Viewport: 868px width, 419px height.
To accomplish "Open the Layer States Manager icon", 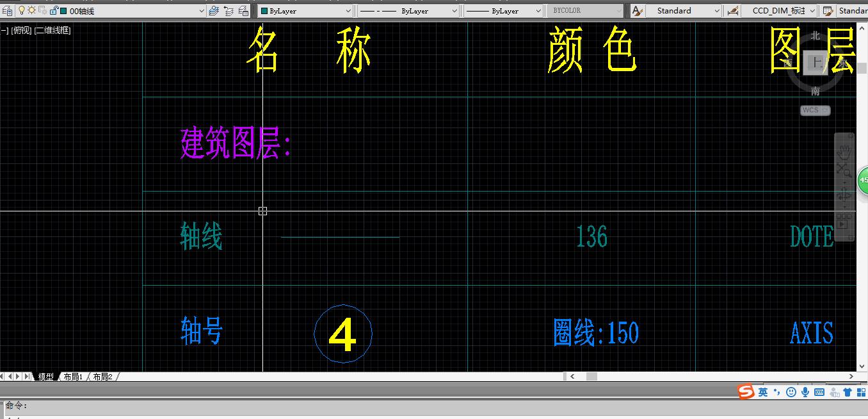I will coord(243,11).
